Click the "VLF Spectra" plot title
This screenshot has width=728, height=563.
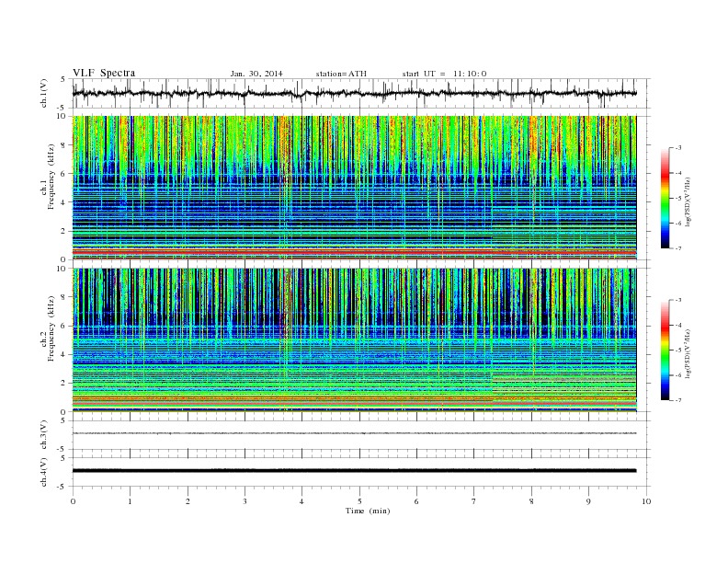104,73
